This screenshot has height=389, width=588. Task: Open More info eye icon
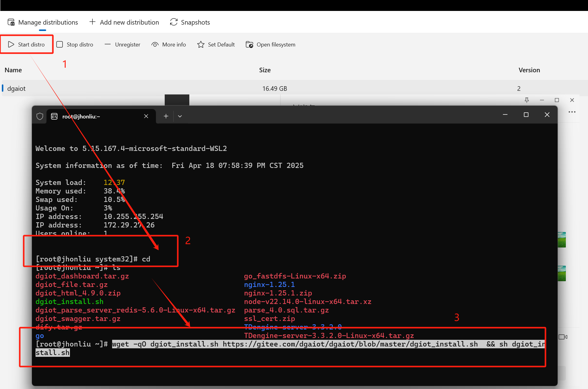[155, 44]
